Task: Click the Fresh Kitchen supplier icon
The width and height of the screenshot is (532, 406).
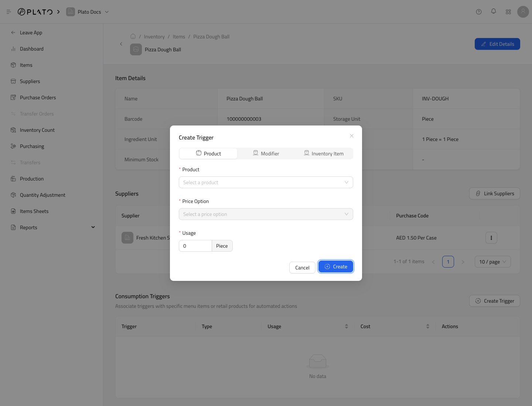Action: pyautogui.click(x=127, y=238)
